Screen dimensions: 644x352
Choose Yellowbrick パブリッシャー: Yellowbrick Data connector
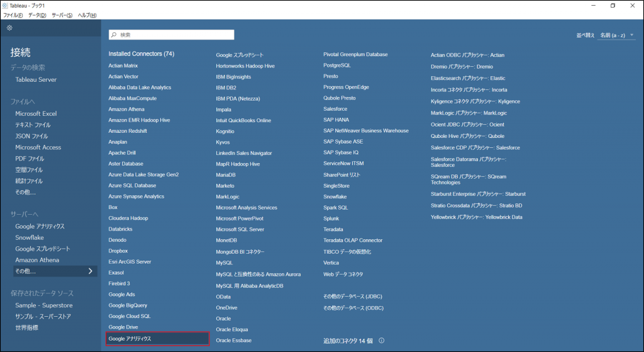[477, 217]
